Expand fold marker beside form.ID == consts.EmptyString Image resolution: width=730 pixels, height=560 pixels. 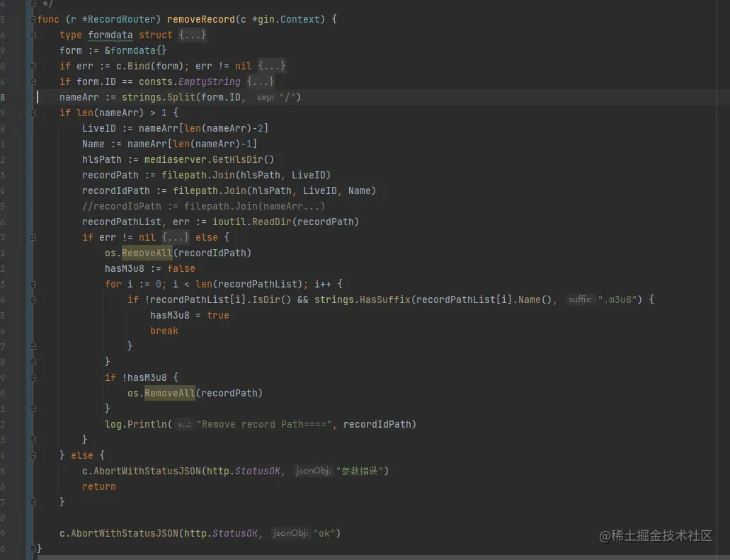coord(33,81)
